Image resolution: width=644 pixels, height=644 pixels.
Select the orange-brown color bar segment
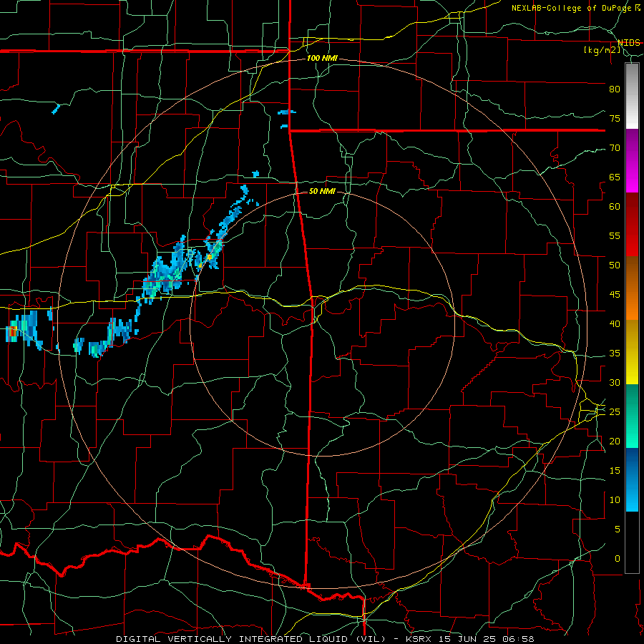coord(632,288)
